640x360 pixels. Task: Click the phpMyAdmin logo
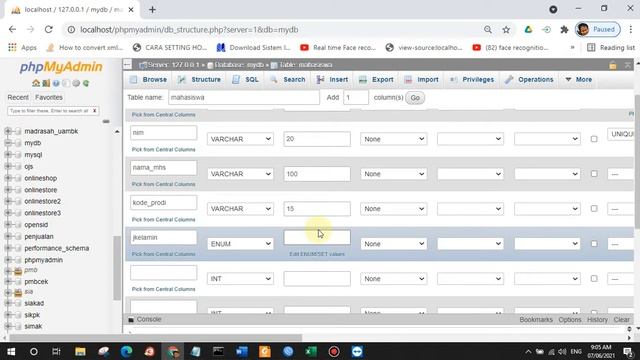click(61, 67)
